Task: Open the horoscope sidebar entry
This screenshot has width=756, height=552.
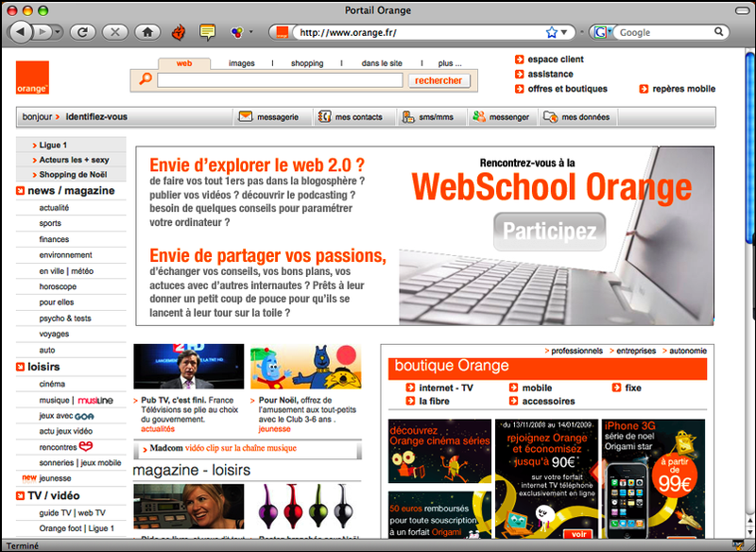Action: [x=58, y=286]
